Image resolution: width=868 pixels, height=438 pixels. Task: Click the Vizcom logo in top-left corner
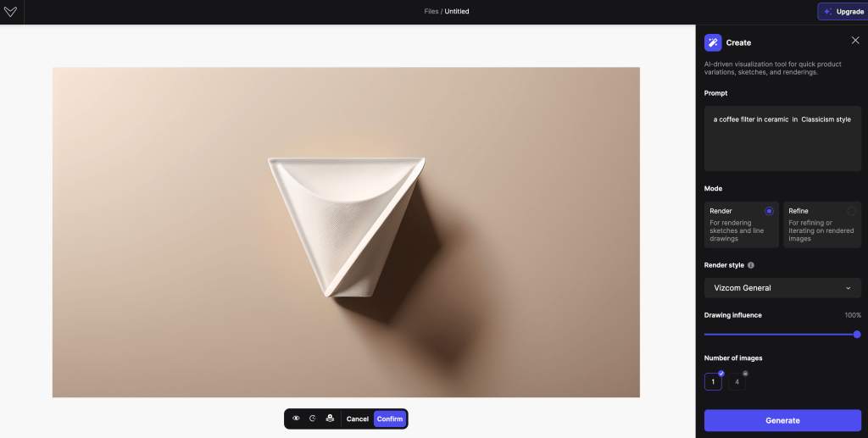click(x=10, y=12)
